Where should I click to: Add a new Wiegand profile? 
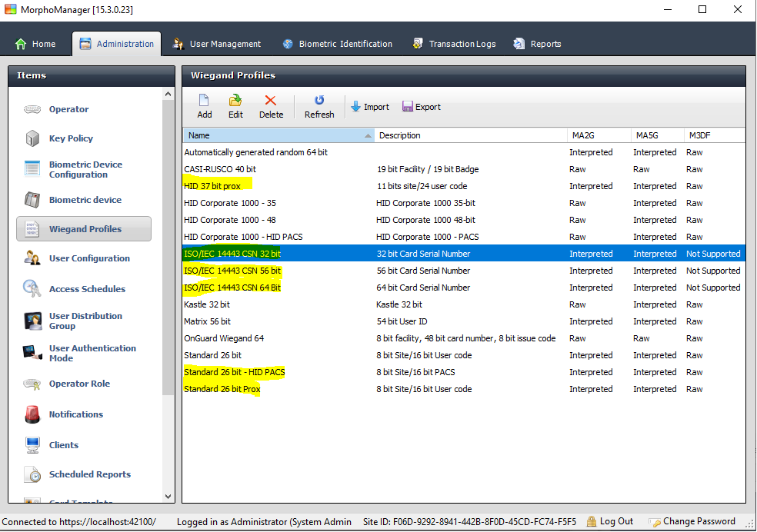[204, 105]
